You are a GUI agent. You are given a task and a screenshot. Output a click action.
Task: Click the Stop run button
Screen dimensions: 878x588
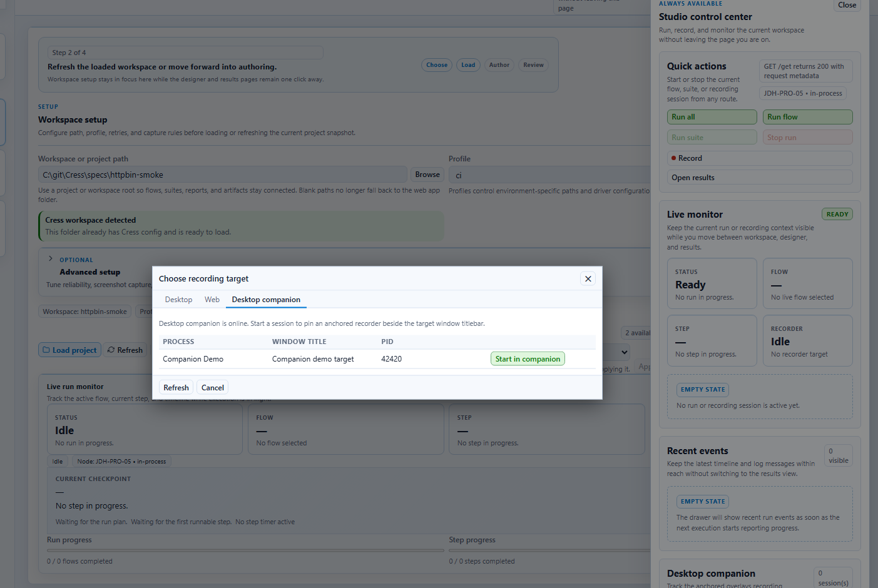(808, 138)
